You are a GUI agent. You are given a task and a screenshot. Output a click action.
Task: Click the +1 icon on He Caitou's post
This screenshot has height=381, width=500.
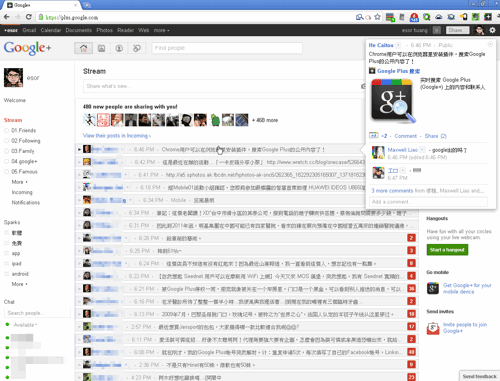pyautogui.click(x=373, y=135)
